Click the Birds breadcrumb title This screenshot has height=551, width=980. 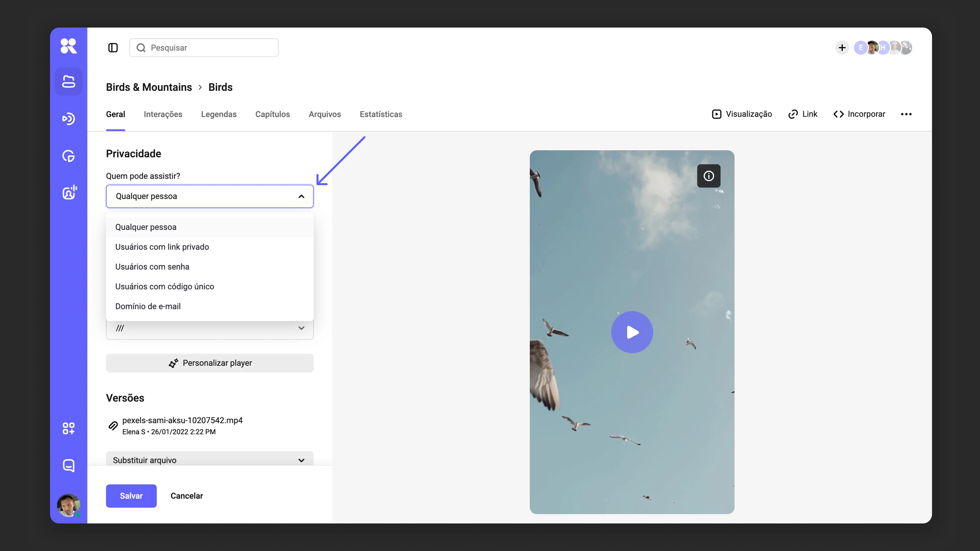pos(220,87)
